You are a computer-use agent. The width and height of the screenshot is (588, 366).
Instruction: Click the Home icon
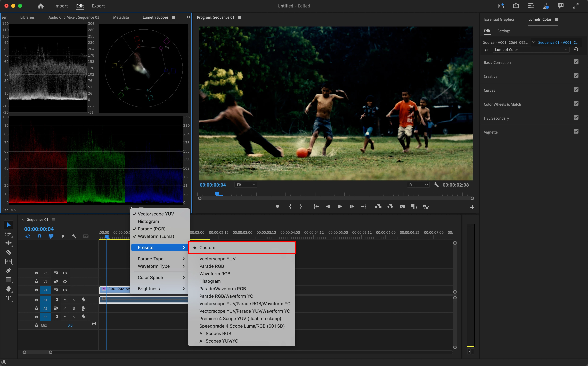coord(41,6)
